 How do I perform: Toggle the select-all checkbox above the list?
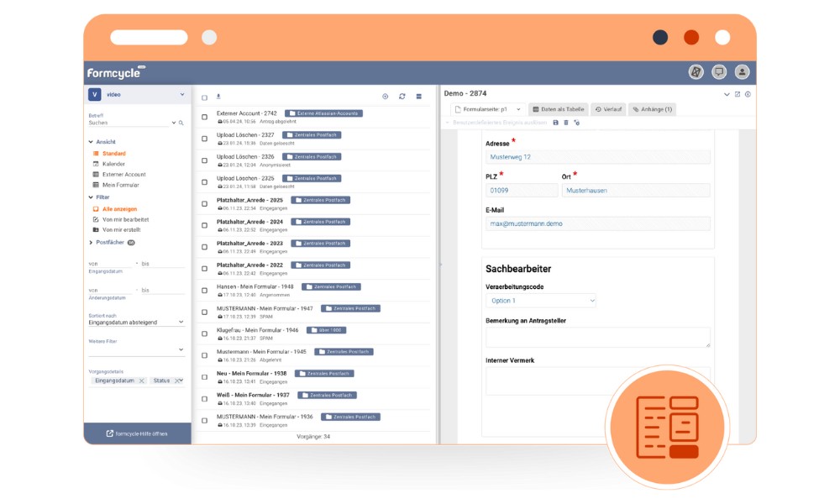click(x=204, y=97)
